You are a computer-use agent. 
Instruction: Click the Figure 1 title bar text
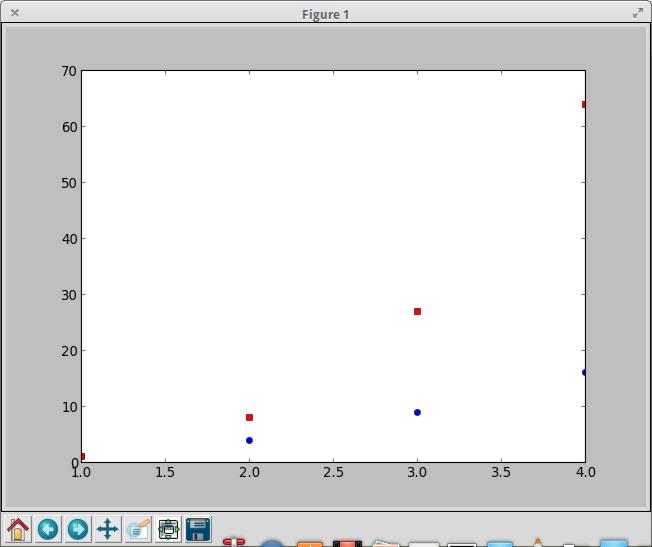[326, 14]
